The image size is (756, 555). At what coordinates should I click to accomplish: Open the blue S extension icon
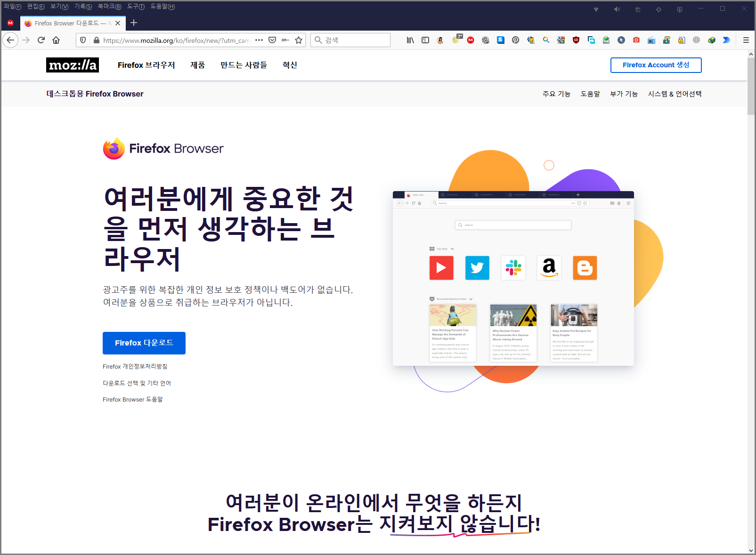tap(501, 40)
